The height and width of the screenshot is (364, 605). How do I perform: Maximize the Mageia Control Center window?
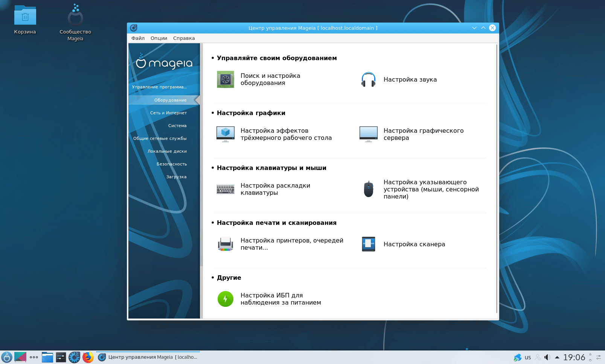(483, 28)
